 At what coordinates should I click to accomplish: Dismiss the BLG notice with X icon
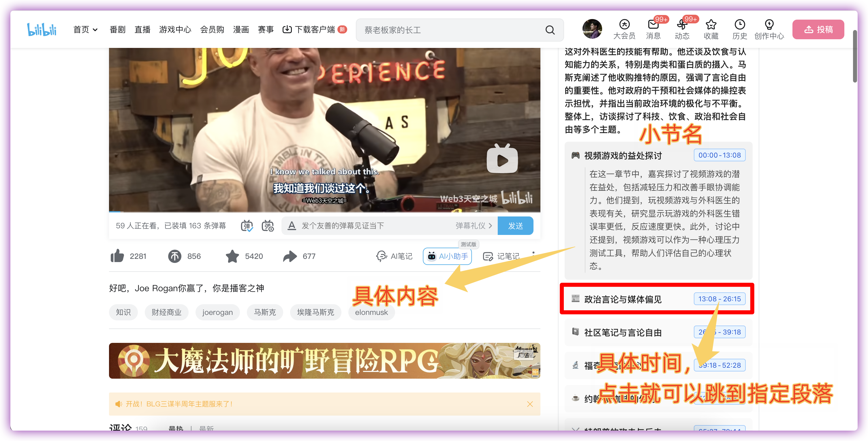530,404
